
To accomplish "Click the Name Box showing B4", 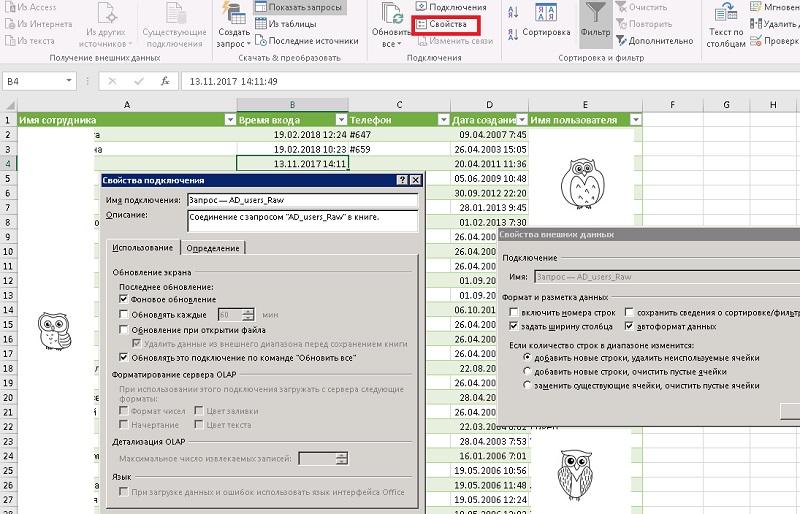I will pos(33,81).
